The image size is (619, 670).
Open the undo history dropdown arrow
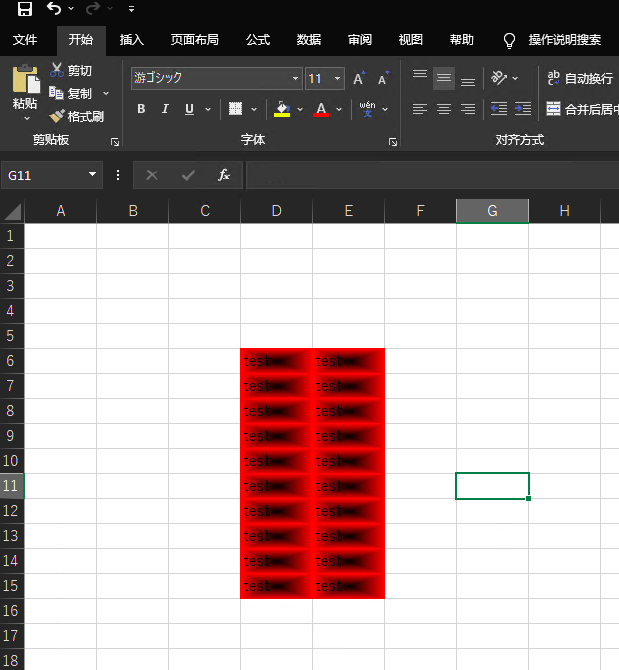pyautogui.click(x=71, y=9)
